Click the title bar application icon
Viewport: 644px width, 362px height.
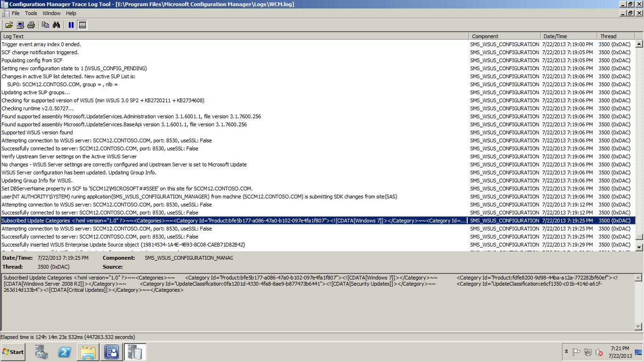[5, 4]
